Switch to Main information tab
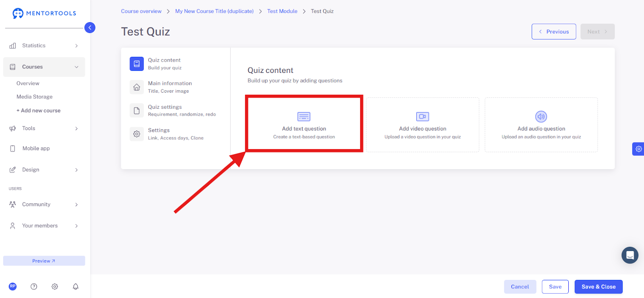Screen dimensions: 644x298 pyautogui.click(x=176, y=87)
